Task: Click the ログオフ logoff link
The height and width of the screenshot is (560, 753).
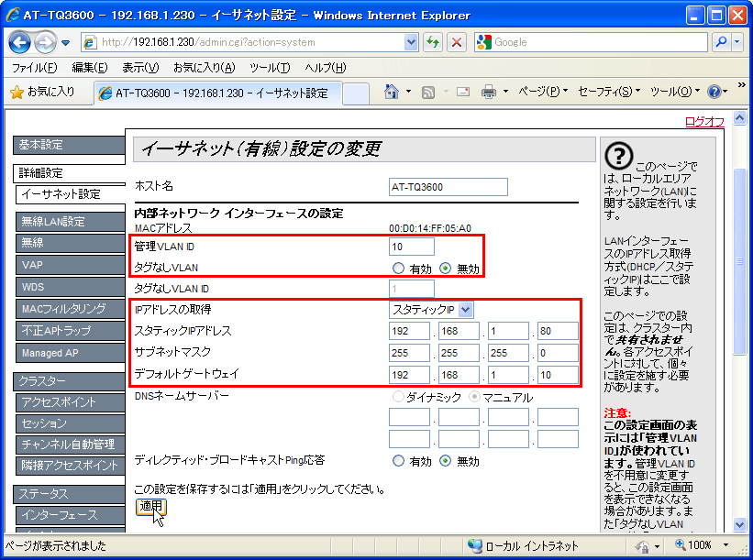Action: click(x=704, y=121)
